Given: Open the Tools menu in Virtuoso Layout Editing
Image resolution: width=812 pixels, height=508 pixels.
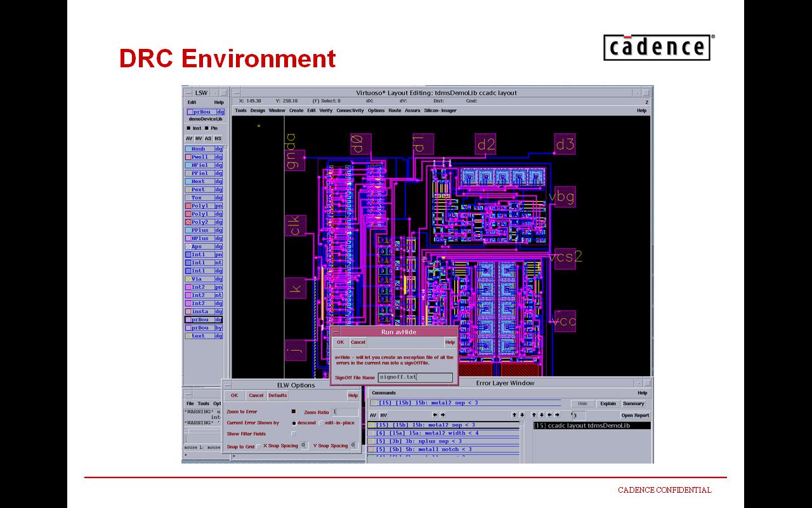Looking at the screenshot, I should pos(240,110).
